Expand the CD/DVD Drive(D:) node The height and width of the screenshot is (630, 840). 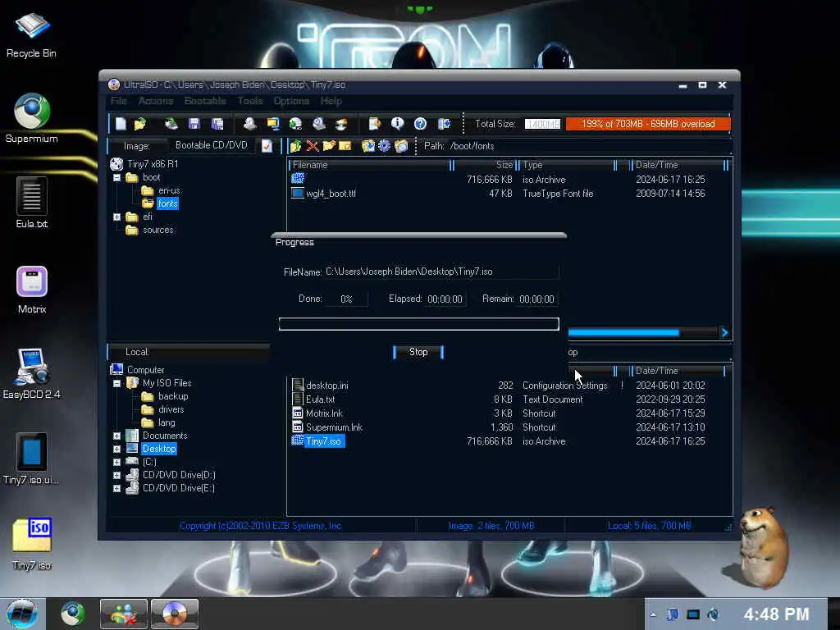pyautogui.click(x=116, y=475)
